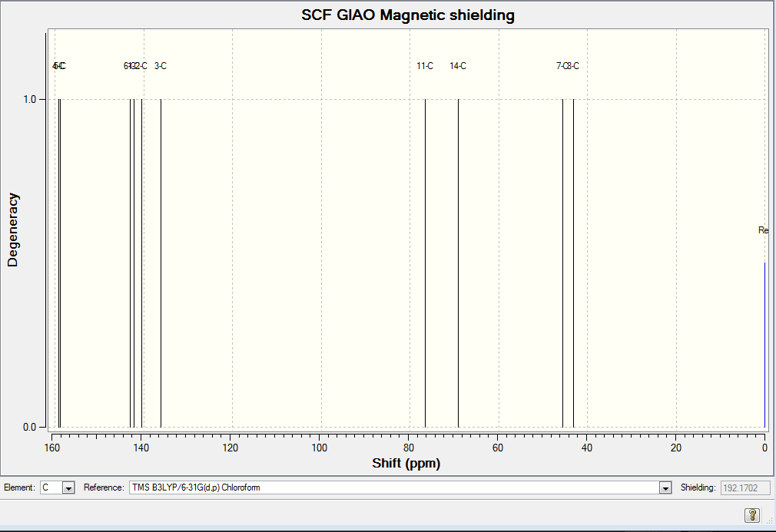Click the 2-C peak line near 140 ppm
This screenshot has width=776, height=532.
coord(142,263)
